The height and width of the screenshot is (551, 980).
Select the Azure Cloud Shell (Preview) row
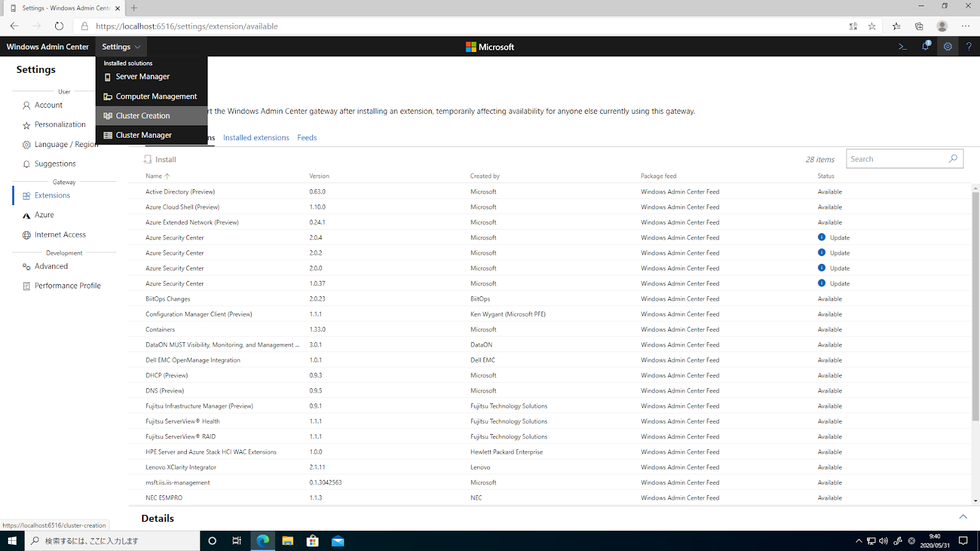point(550,207)
